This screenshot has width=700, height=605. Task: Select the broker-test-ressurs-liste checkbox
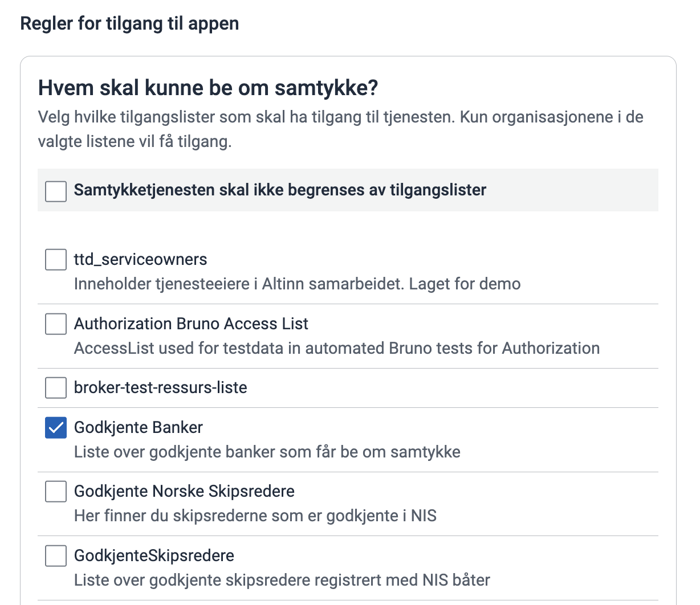coord(56,388)
